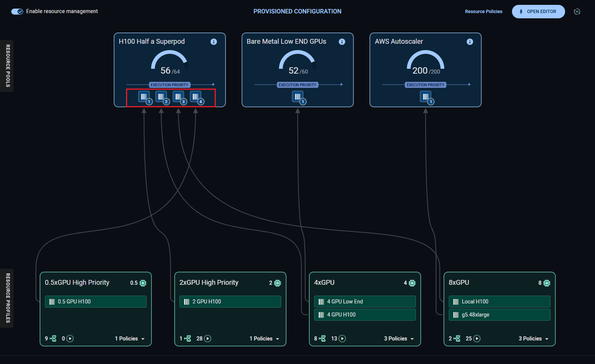
Task: Expand 1 Policies dropdown in 0.5xGPU High Priority
Action: pos(130,339)
